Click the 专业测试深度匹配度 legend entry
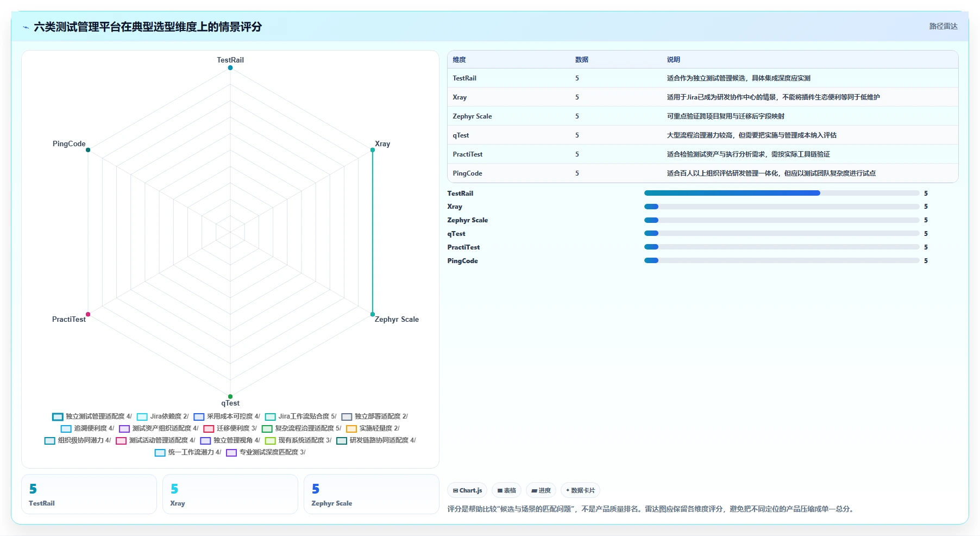980x536 pixels. tap(266, 452)
